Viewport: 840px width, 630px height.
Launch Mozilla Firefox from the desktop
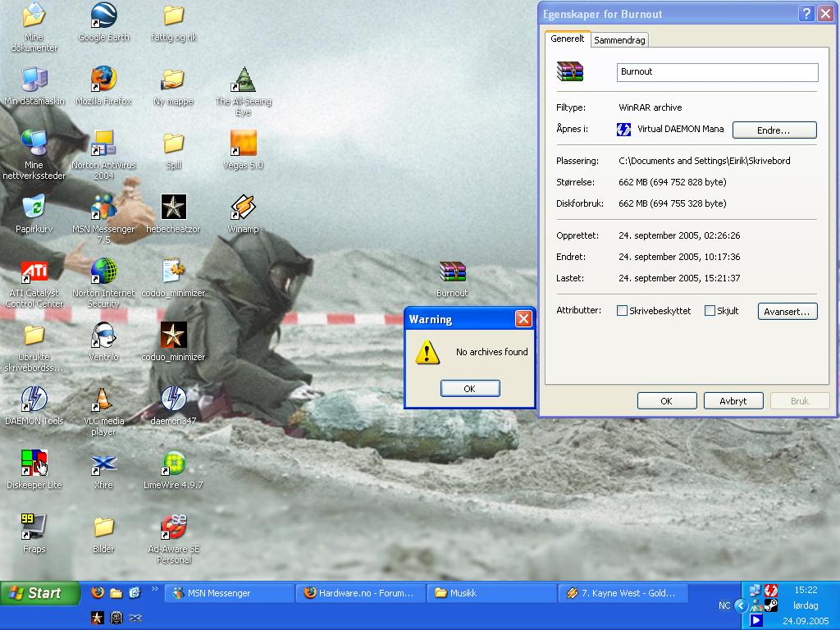(103, 85)
